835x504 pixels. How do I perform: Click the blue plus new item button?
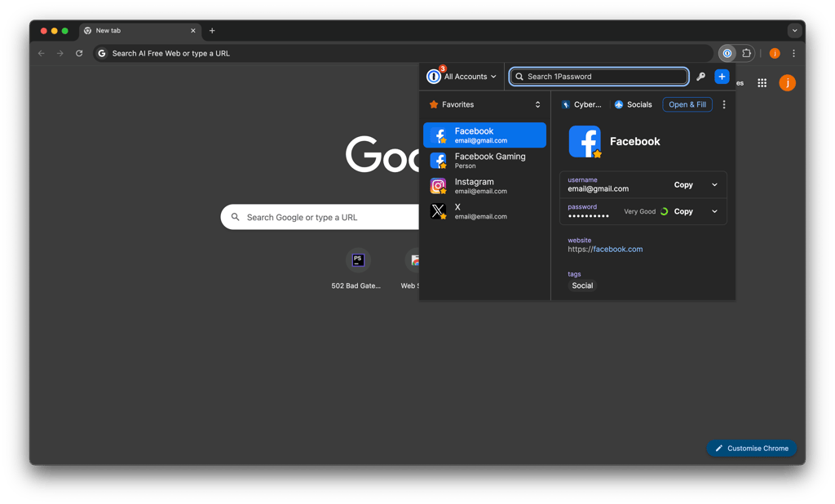pos(722,77)
